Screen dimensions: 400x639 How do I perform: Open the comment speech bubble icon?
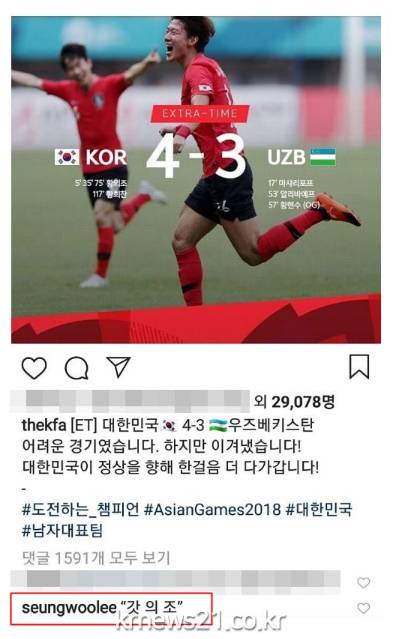(77, 368)
